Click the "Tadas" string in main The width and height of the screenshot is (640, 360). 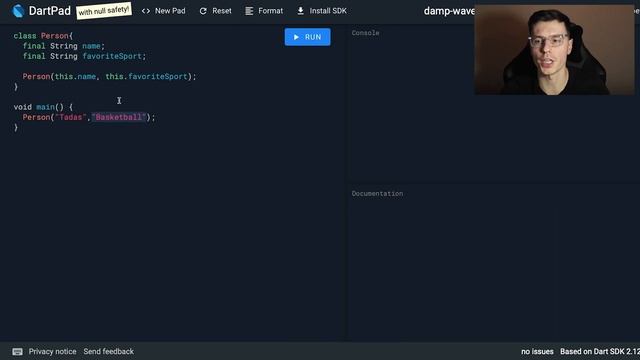coord(71,118)
